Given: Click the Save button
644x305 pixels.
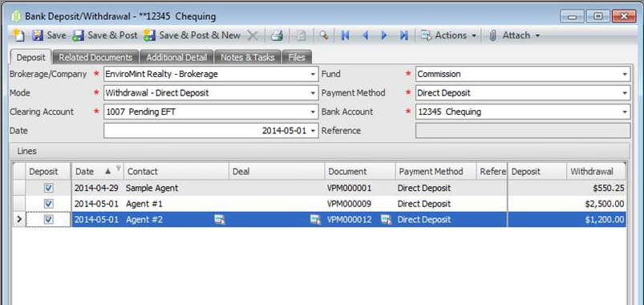Looking at the screenshot, I should (x=49, y=35).
